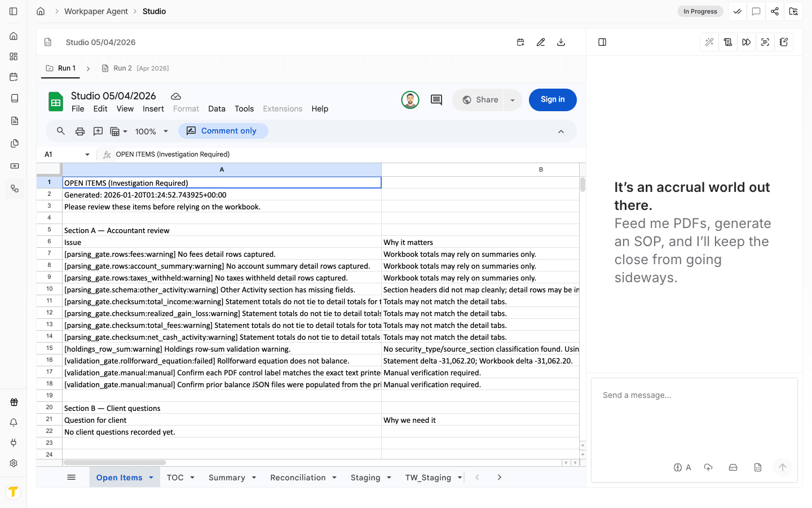Open the Tools menu
The image size is (812, 508).
point(244,109)
